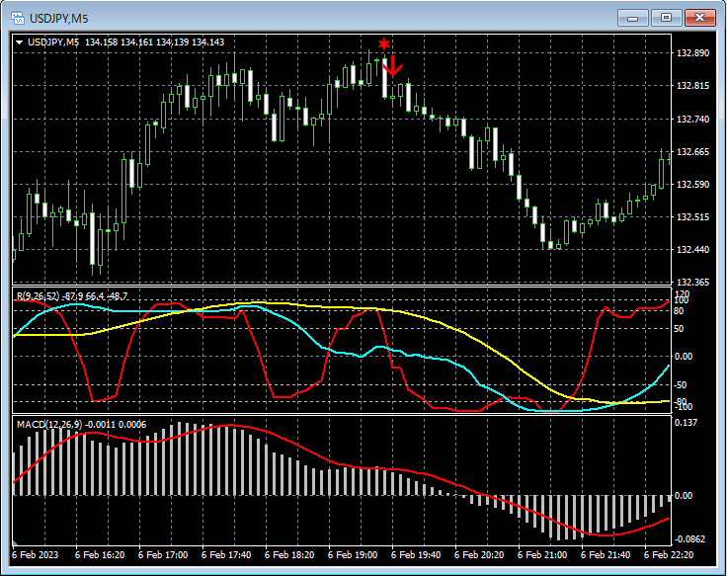Viewport: 728px width, 576px height.
Task: Open the dropdown triangle beside USDJPY,M5 label
Action: [19, 42]
